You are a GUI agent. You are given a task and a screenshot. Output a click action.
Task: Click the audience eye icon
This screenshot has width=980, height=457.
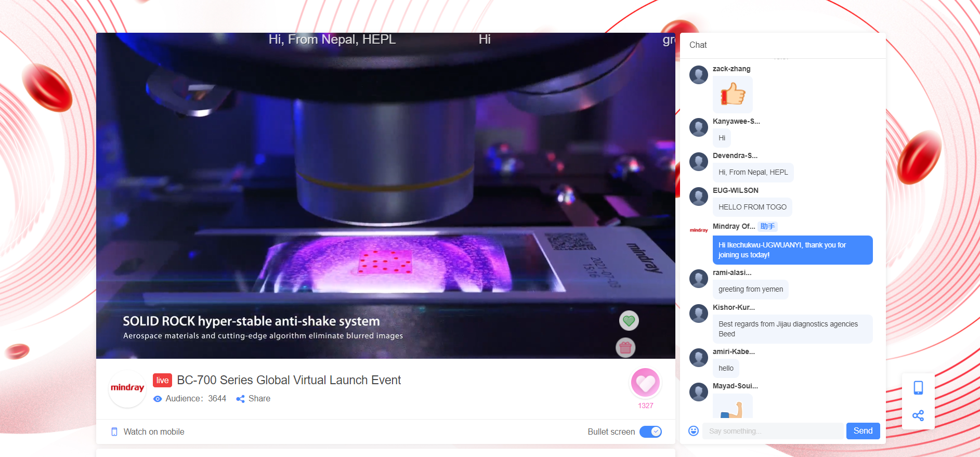click(158, 399)
